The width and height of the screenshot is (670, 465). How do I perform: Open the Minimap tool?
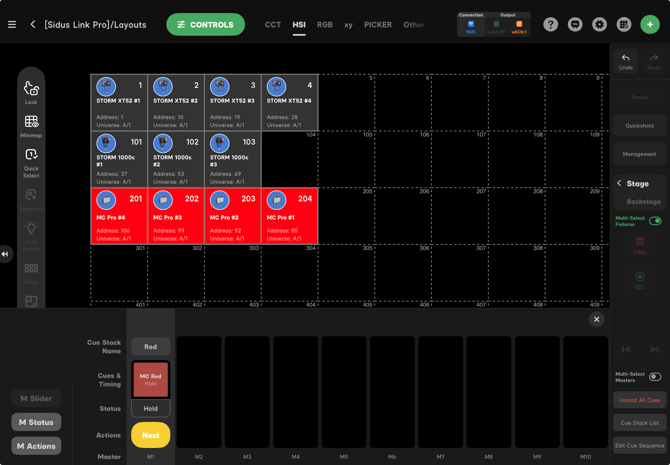coord(31,125)
